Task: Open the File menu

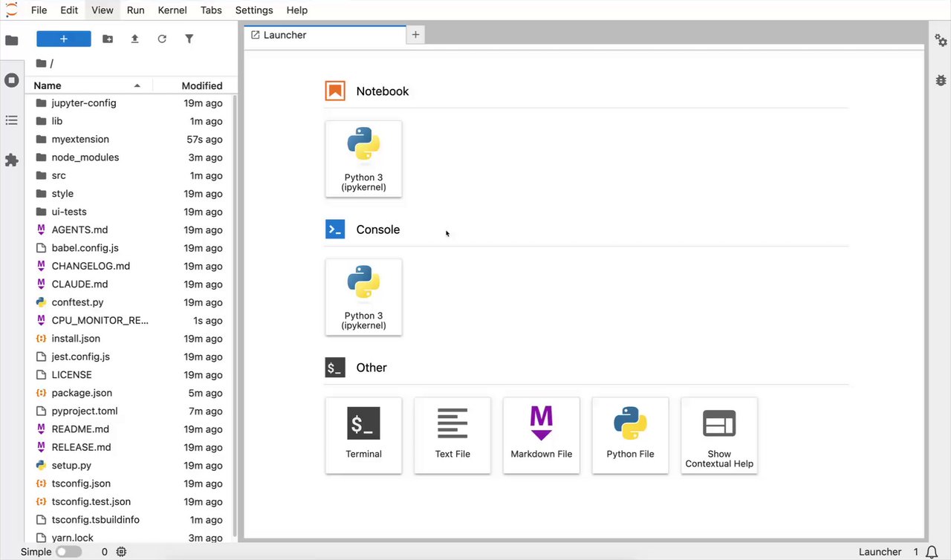Action: click(39, 10)
